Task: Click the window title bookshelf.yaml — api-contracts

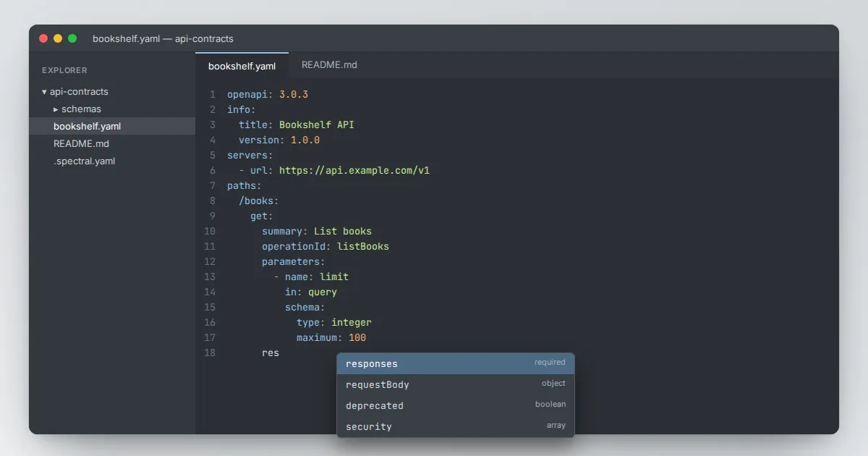Action: (x=163, y=38)
